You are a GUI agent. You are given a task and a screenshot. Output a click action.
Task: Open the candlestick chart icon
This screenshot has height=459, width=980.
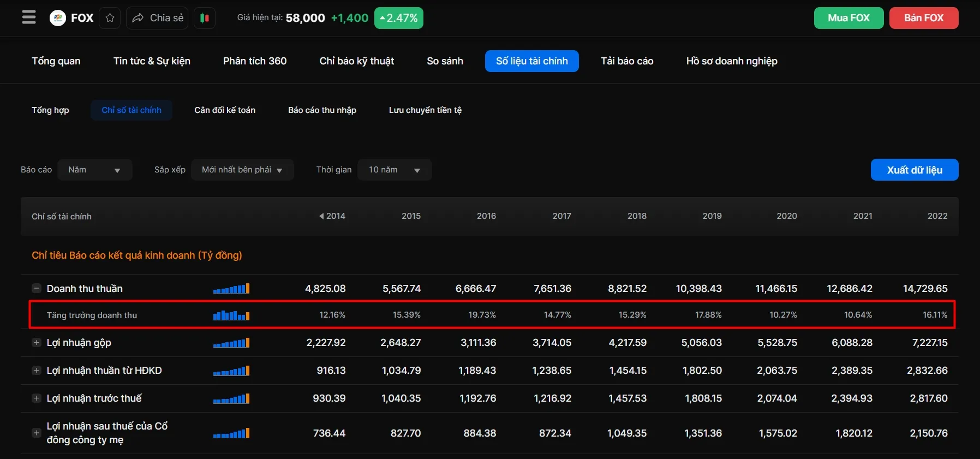(x=205, y=18)
